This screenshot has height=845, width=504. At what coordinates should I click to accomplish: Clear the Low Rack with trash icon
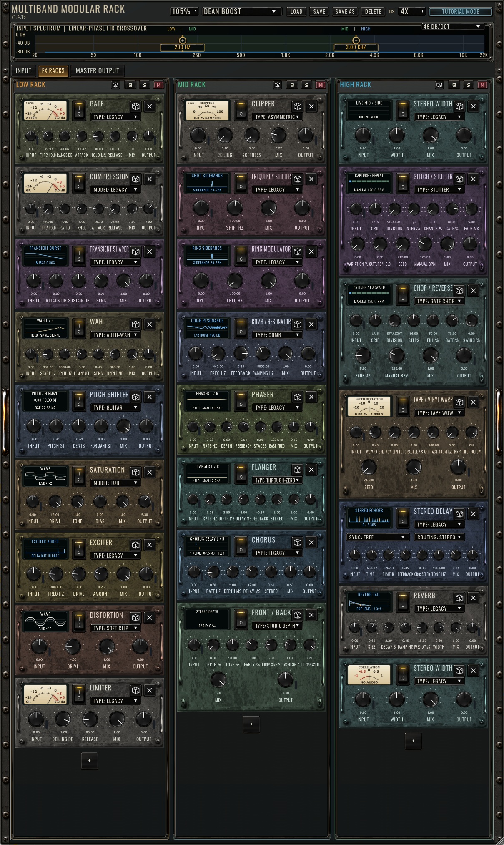pos(130,85)
